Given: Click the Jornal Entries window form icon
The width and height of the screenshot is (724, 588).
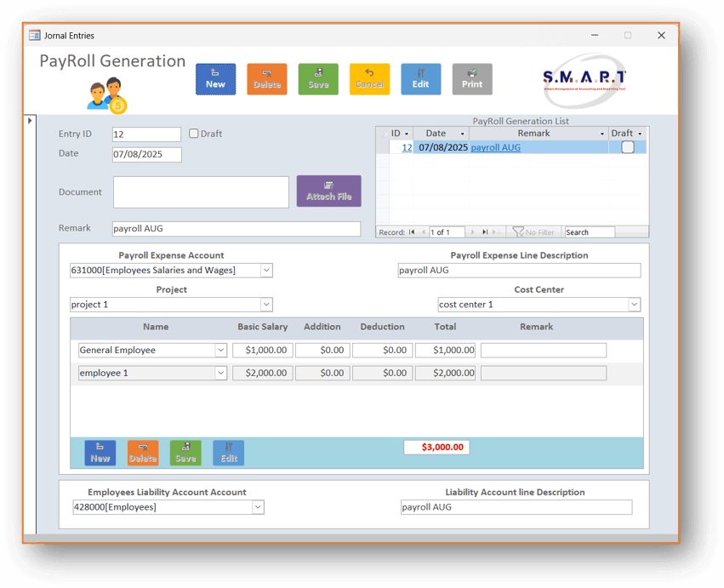Looking at the screenshot, I should pyautogui.click(x=35, y=35).
